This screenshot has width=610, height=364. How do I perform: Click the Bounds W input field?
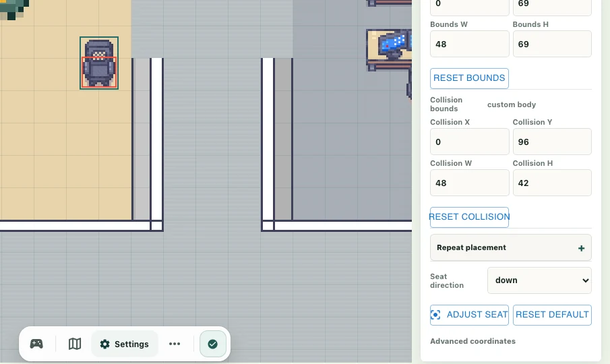[470, 44]
